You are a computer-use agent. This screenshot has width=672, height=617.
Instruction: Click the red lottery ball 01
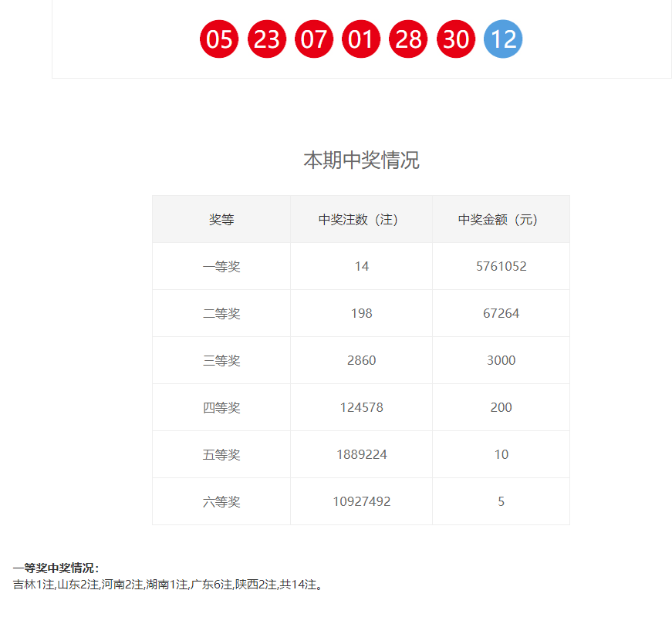(361, 39)
